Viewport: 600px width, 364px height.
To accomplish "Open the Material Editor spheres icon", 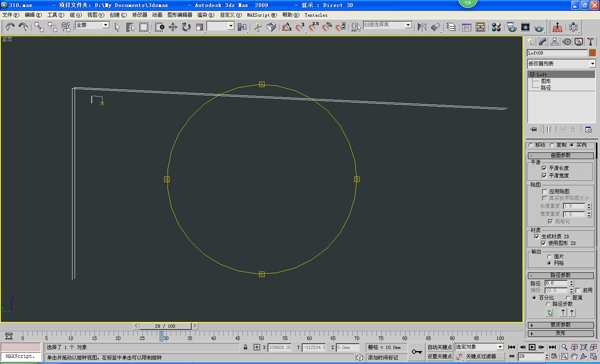I will pyautogui.click(x=496, y=27).
